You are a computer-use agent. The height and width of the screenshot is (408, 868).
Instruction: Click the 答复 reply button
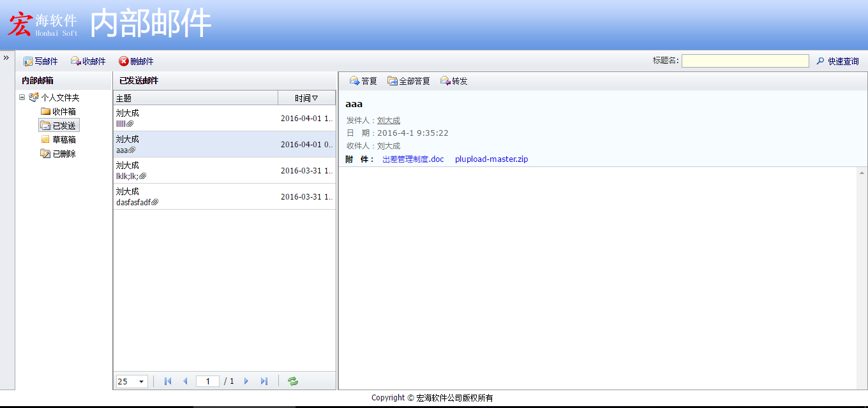363,81
